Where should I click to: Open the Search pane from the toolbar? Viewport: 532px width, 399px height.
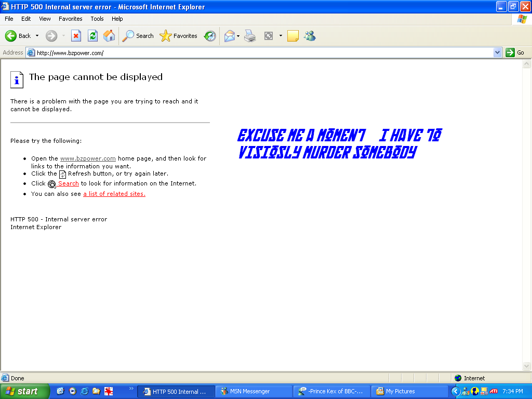[x=138, y=36]
